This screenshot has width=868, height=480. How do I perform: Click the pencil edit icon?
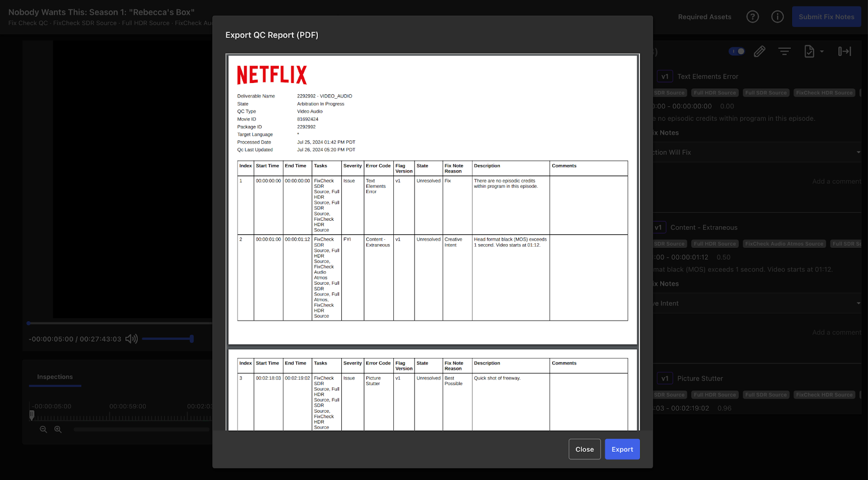click(759, 52)
